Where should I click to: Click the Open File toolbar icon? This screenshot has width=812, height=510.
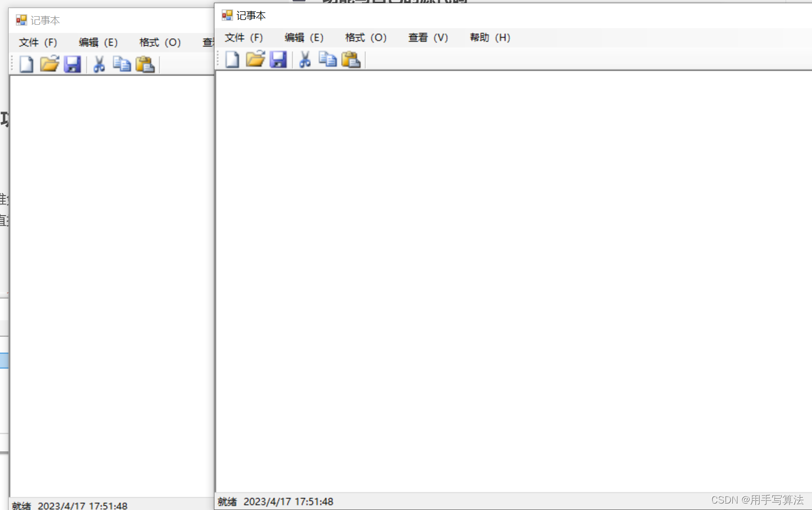[255, 59]
